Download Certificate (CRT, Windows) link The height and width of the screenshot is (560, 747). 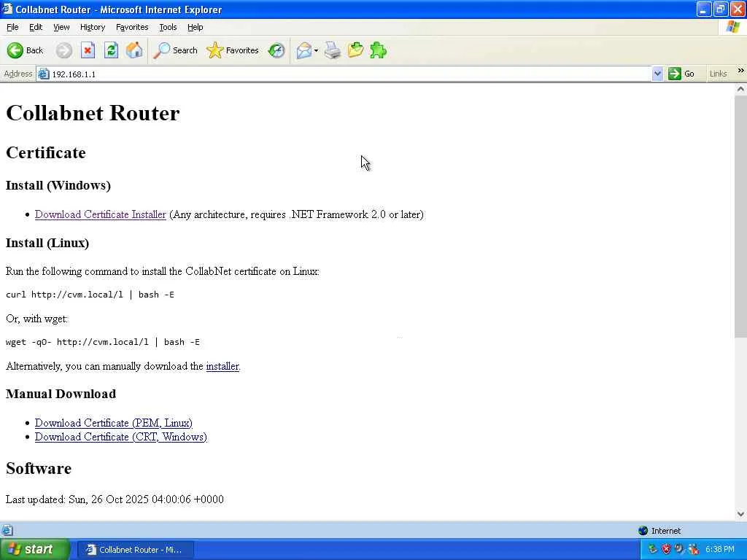pos(121,437)
